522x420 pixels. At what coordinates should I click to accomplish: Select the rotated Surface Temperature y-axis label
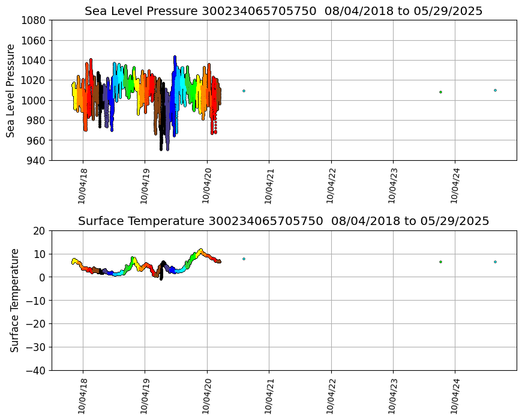point(14,300)
